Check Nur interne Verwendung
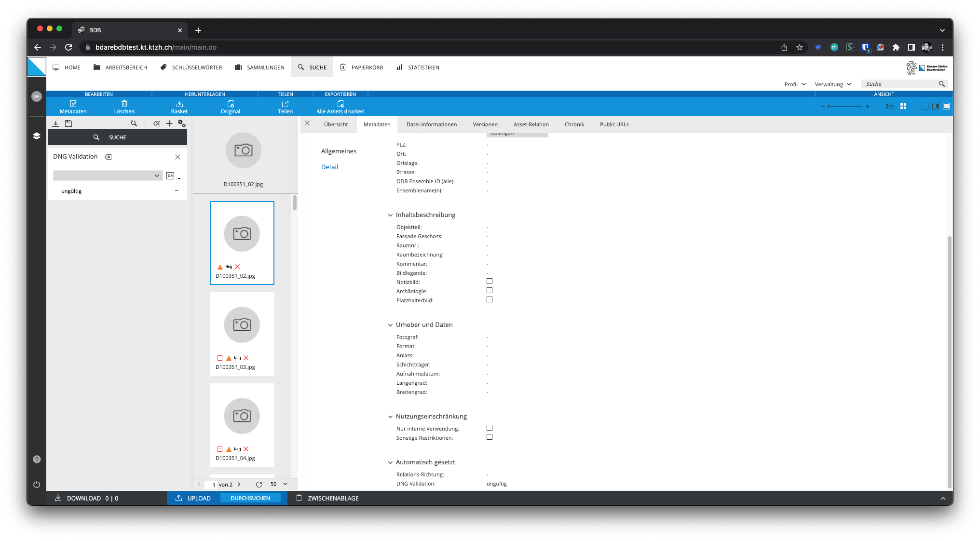The width and height of the screenshot is (980, 541). (x=490, y=428)
